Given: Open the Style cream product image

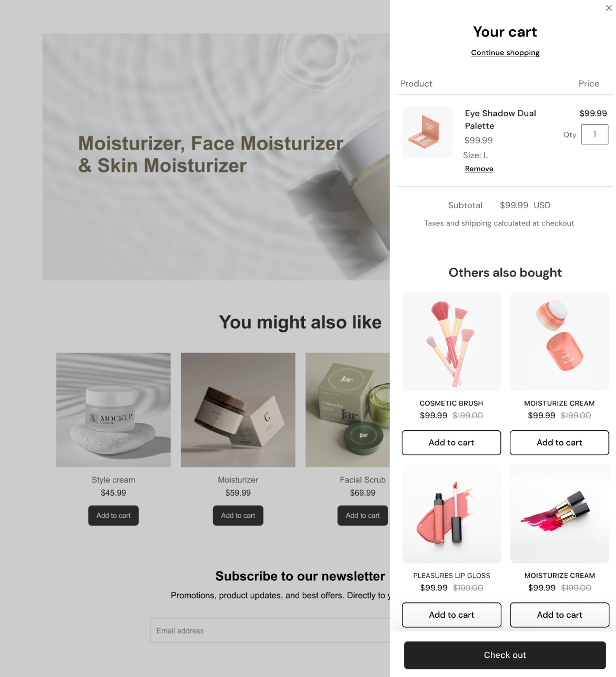Looking at the screenshot, I should click(x=113, y=410).
